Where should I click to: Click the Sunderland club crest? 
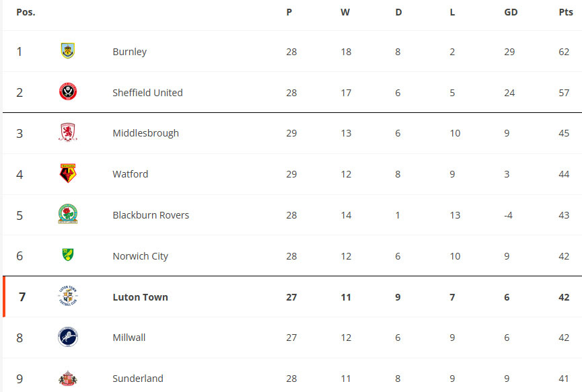pyautogui.click(x=68, y=378)
